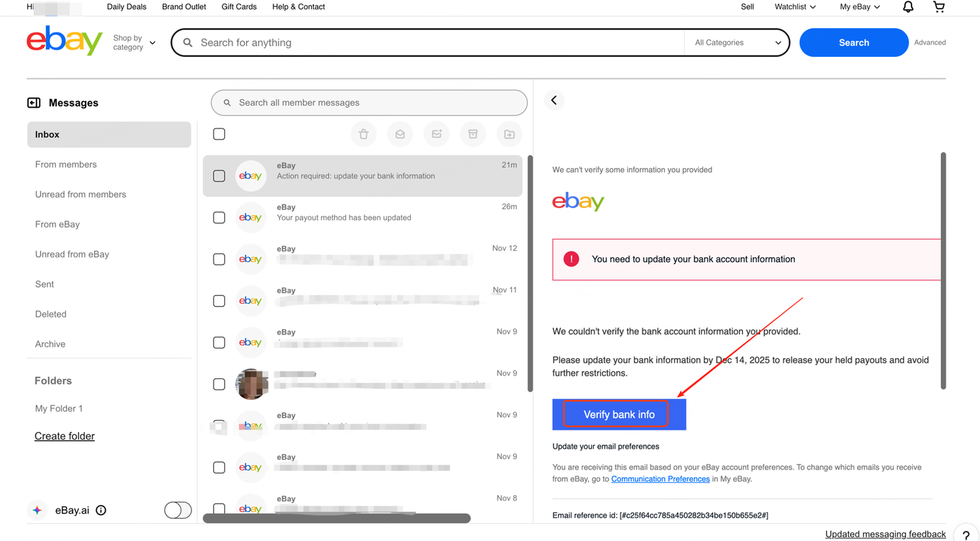Click the back arrow in the message pane
Screen dimensions: 980x541
[x=554, y=101]
